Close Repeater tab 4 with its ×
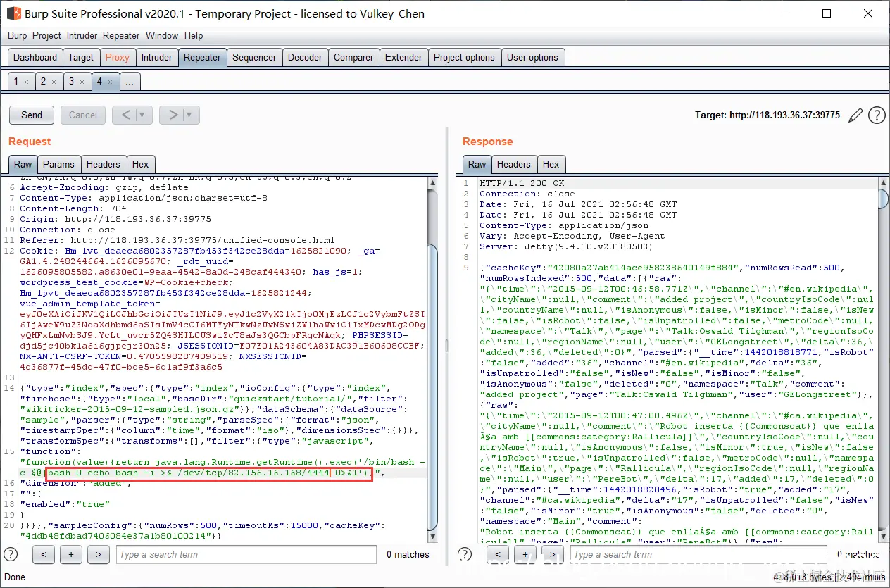The width and height of the screenshot is (890, 588). click(x=110, y=82)
